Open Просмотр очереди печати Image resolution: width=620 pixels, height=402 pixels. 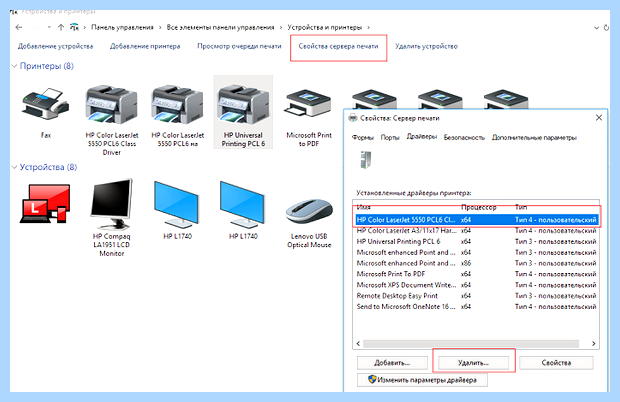pos(239,46)
